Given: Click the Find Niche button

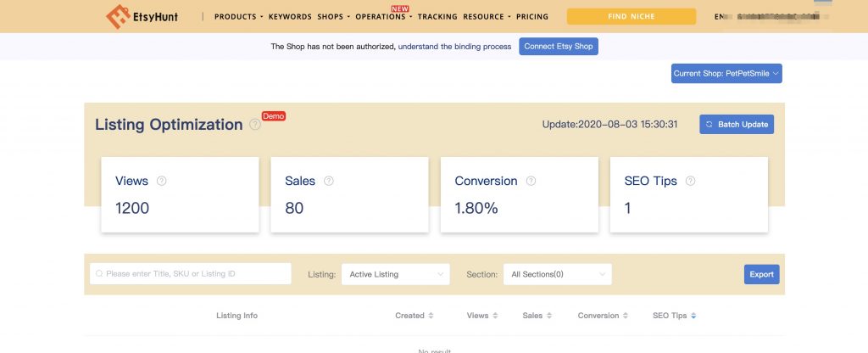Looking at the screenshot, I should tap(631, 17).
